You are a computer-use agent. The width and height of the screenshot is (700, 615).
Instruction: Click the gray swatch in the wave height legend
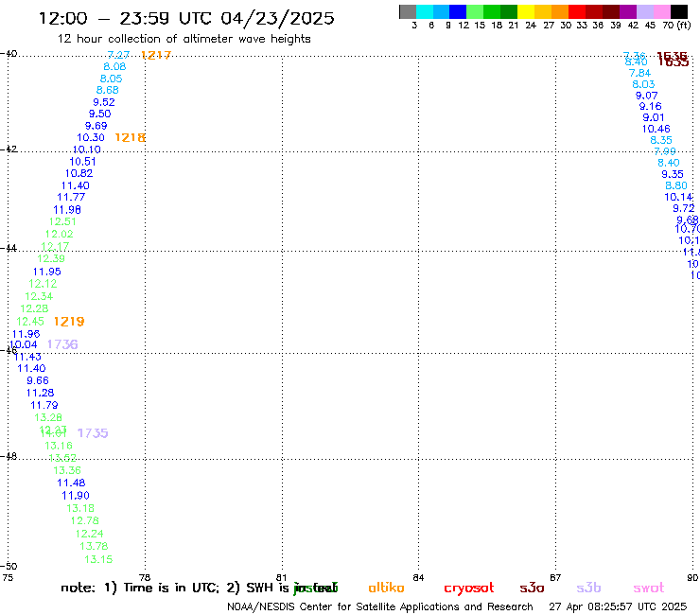[x=408, y=12]
